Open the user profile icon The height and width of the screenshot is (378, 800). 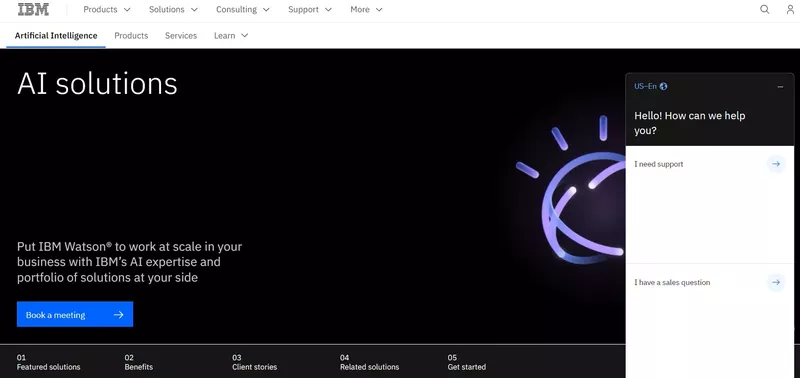[x=790, y=9]
